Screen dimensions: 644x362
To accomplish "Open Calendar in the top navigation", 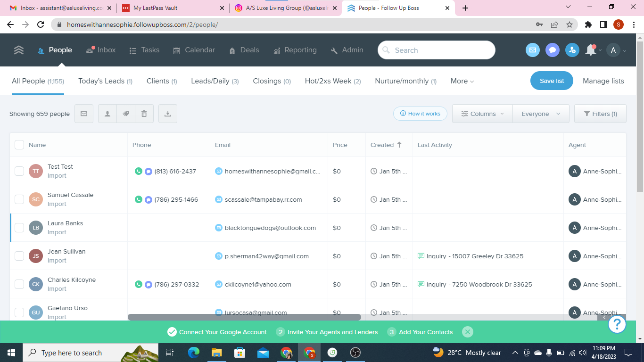I will point(194,50).
